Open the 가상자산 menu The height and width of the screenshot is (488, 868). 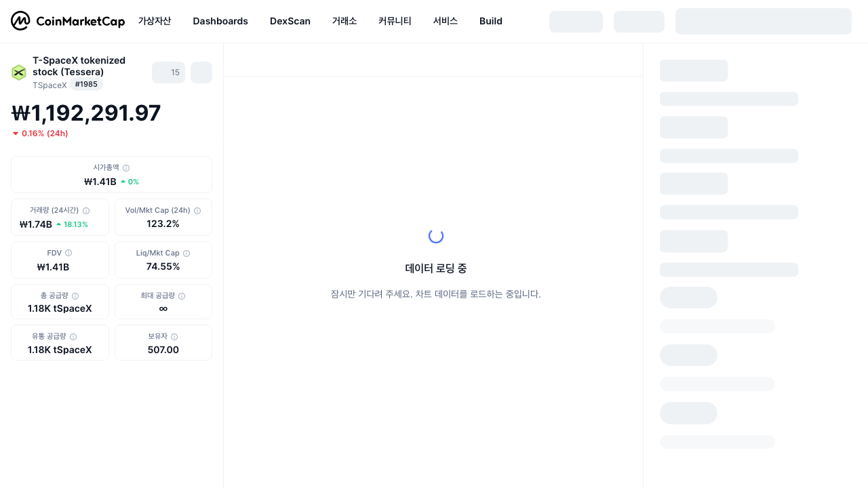[155, 21]
